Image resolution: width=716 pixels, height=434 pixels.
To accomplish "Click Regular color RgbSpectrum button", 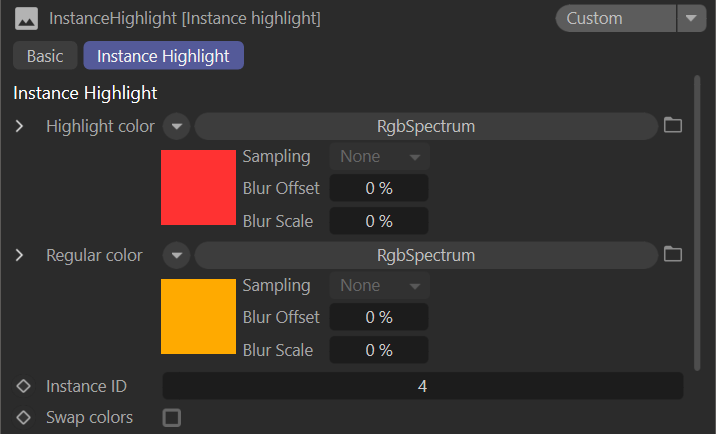I will pos(425,256).
